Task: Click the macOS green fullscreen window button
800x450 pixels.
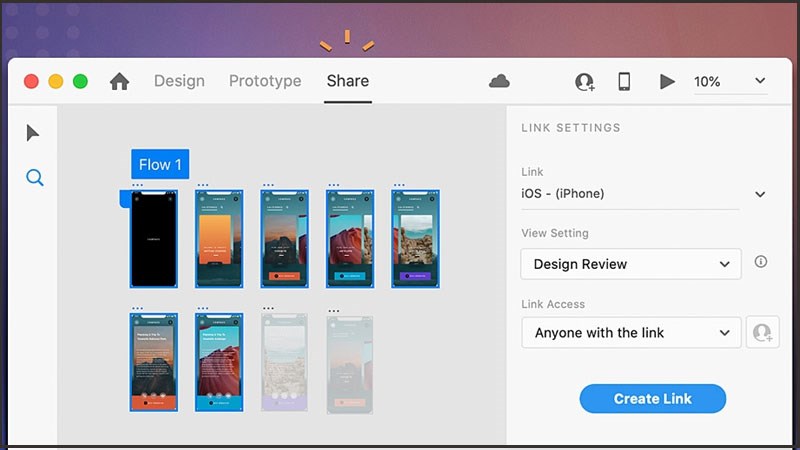Action: [80, 81]
